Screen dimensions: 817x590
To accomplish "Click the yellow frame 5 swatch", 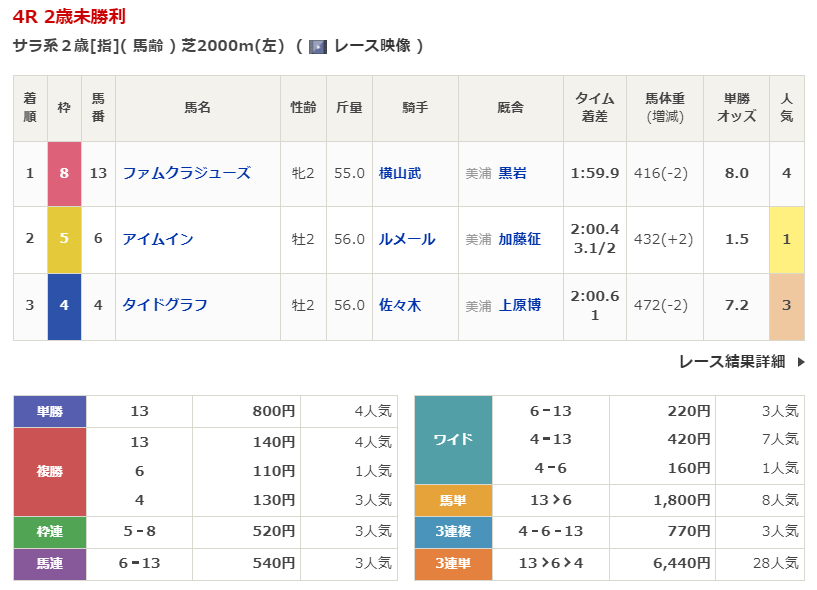I will click(x=64, y=239).
